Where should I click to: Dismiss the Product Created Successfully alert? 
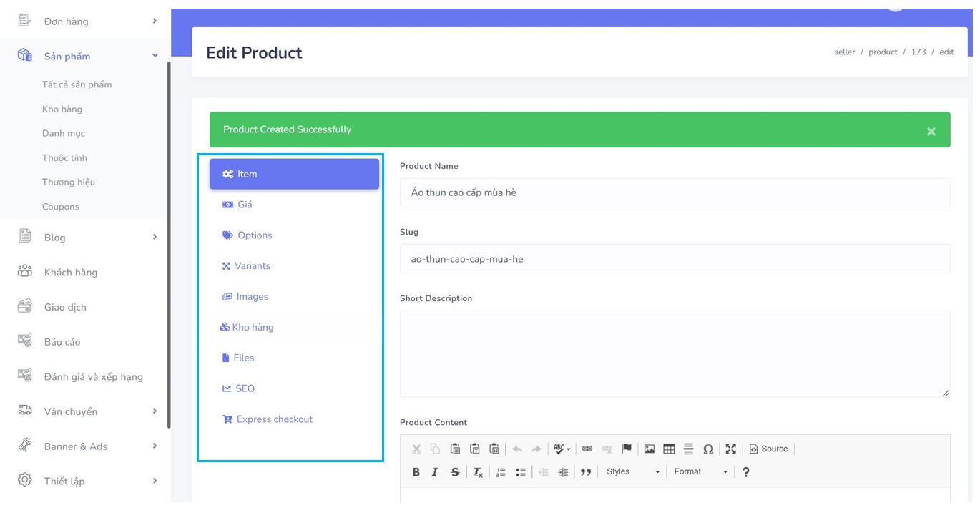tap(931, 131)
